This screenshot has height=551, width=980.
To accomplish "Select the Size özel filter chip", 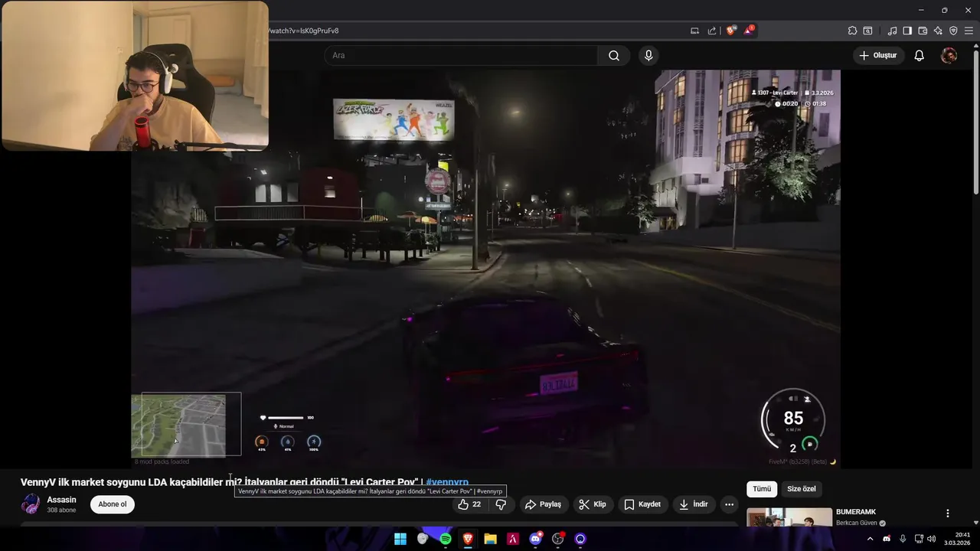I will (802, 489).
